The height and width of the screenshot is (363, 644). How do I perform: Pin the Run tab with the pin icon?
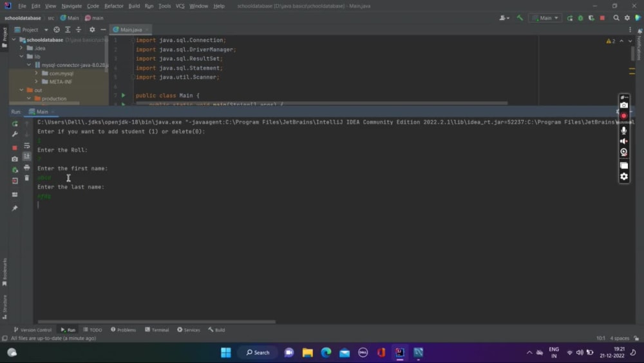(15, 208)
